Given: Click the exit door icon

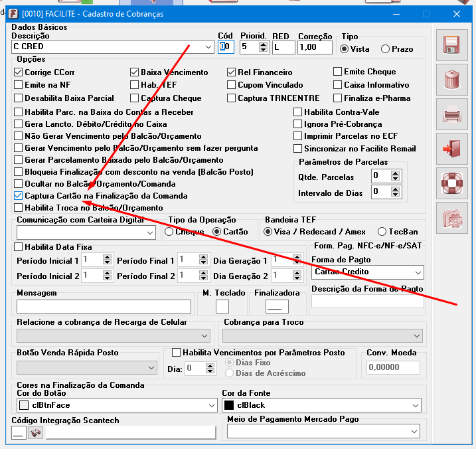Looking at the screenshot, I should [451, 149].
